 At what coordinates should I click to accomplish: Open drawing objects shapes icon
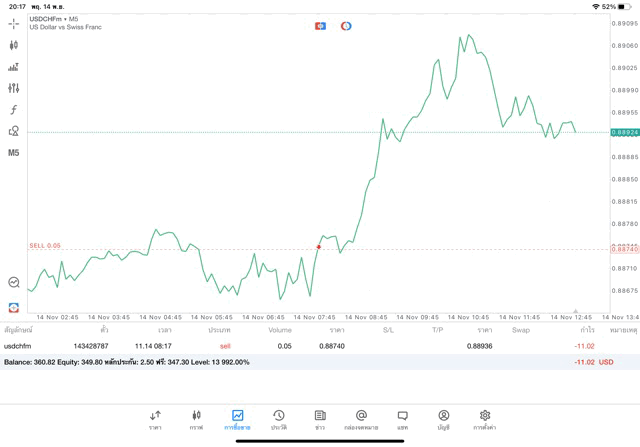click(x=13, y=131)
